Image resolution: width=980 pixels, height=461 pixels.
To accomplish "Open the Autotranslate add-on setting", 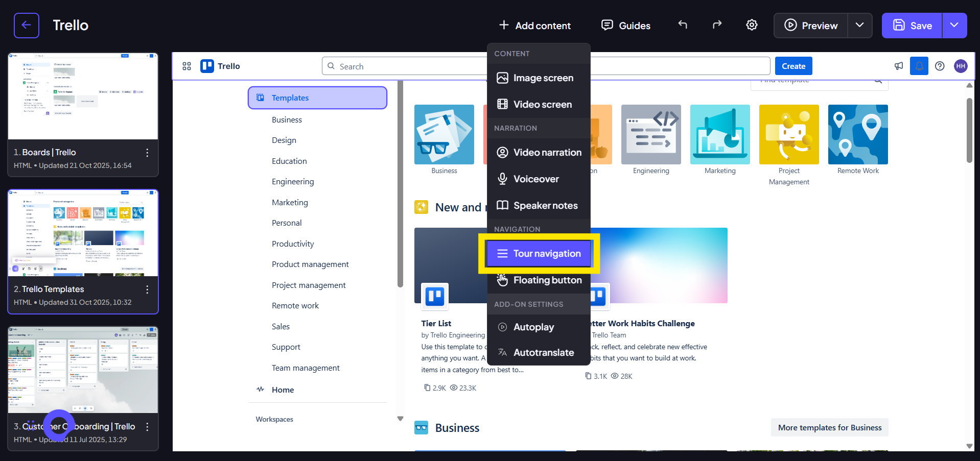I will (539, 353).
